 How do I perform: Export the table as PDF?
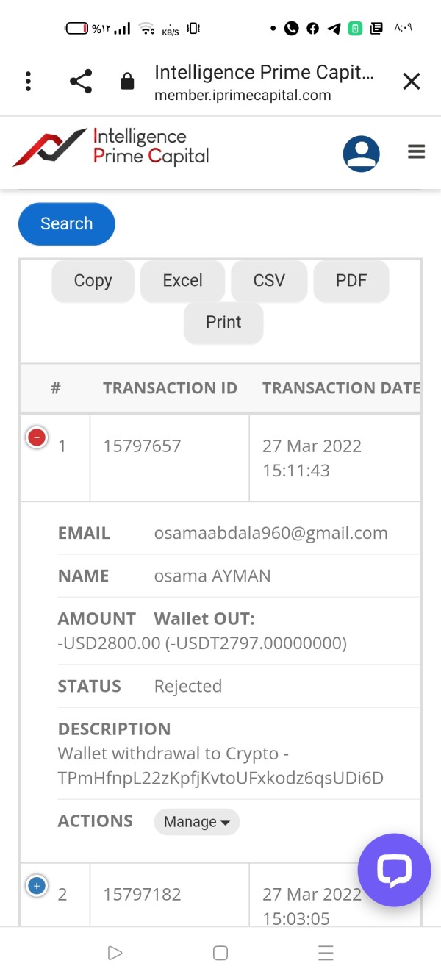tap(351, 280)
